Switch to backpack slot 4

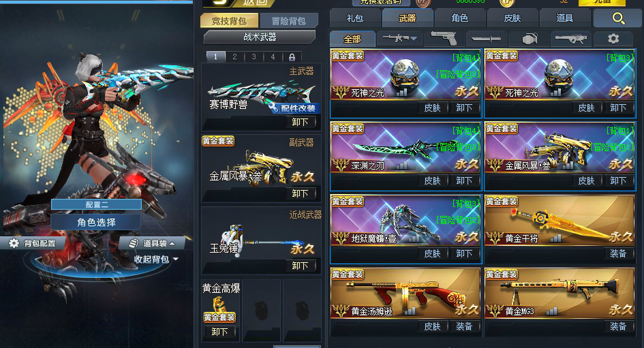point(273,57)
